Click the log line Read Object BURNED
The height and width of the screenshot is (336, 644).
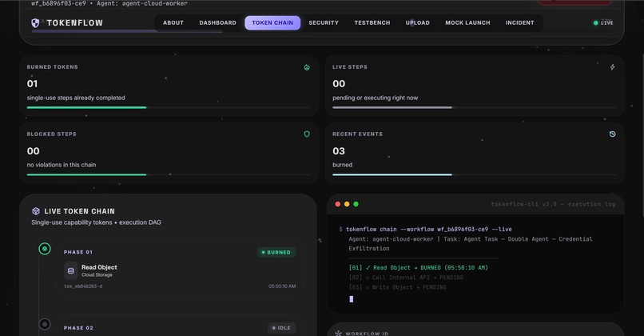(418, 268)
